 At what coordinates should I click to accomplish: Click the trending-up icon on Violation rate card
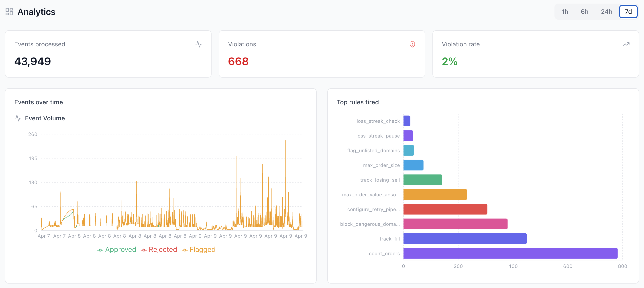tap(626, 44)
